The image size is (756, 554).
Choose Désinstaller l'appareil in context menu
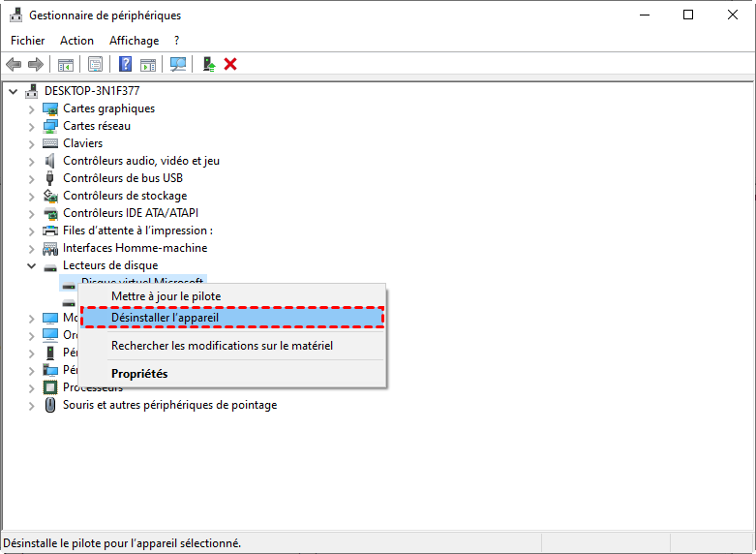coord(232,318)
